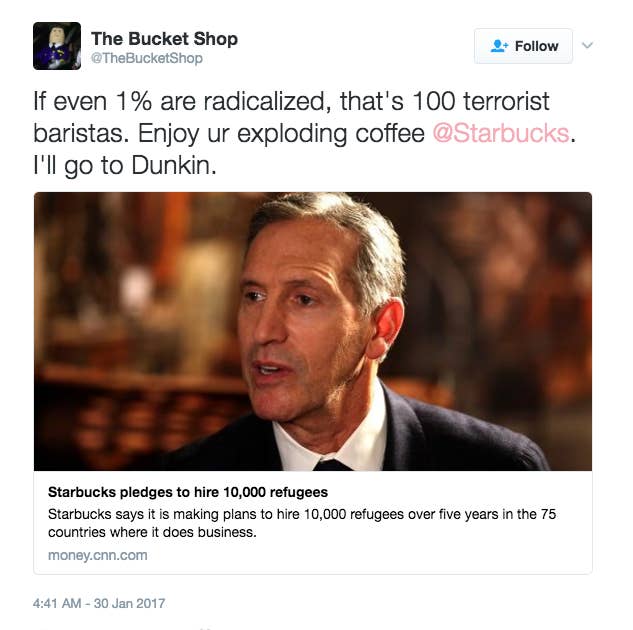This screenshot has height=630, width=633.
Task: Visit the money.cnn.com source link
Action: pyautogui.click(x=98, y=555)
